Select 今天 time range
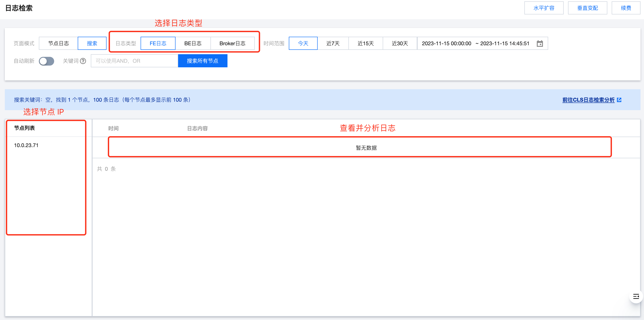The height and width of the screenshot is (320, 644). pos(303,43)
